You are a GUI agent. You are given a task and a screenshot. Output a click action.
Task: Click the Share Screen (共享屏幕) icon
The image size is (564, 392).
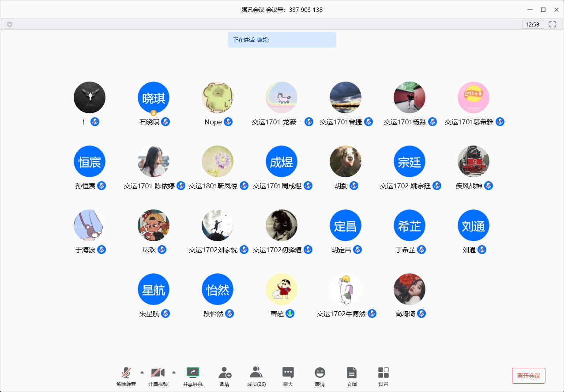click(x=193, y=373)
